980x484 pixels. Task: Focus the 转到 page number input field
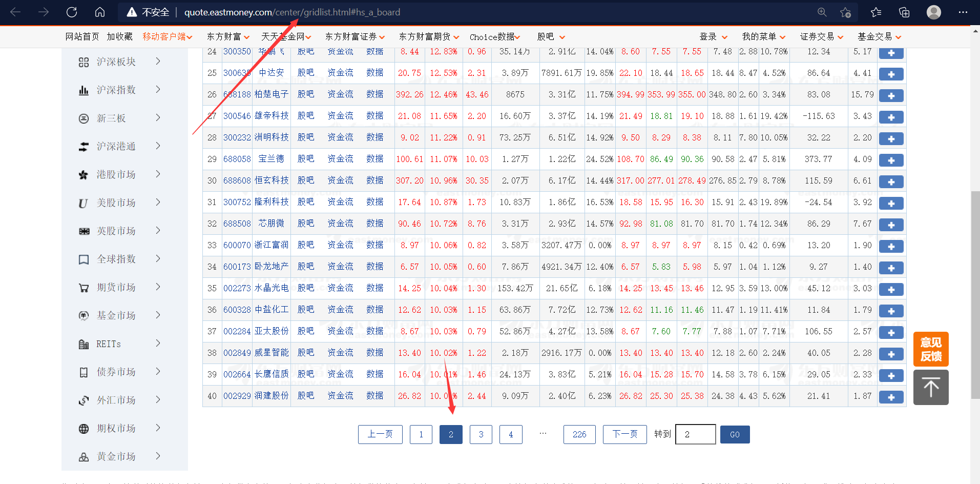click(x=696, y=434)
